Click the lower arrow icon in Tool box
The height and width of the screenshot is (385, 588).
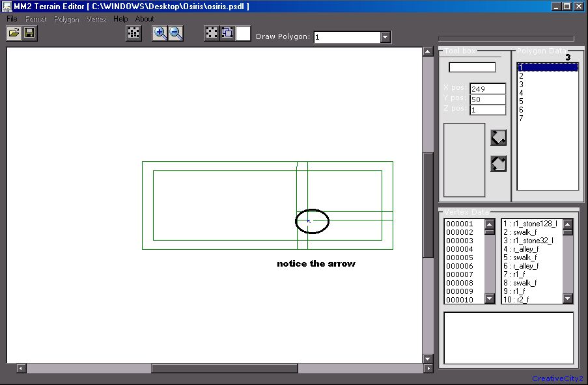[x=498, y=163]
